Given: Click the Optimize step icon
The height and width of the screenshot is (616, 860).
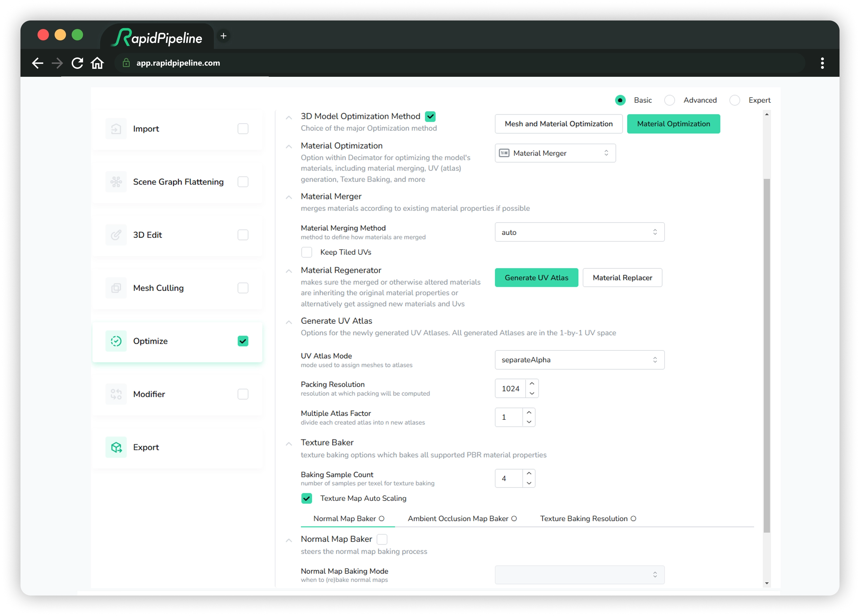Looking at the screenshot, I should coord(116,341).
